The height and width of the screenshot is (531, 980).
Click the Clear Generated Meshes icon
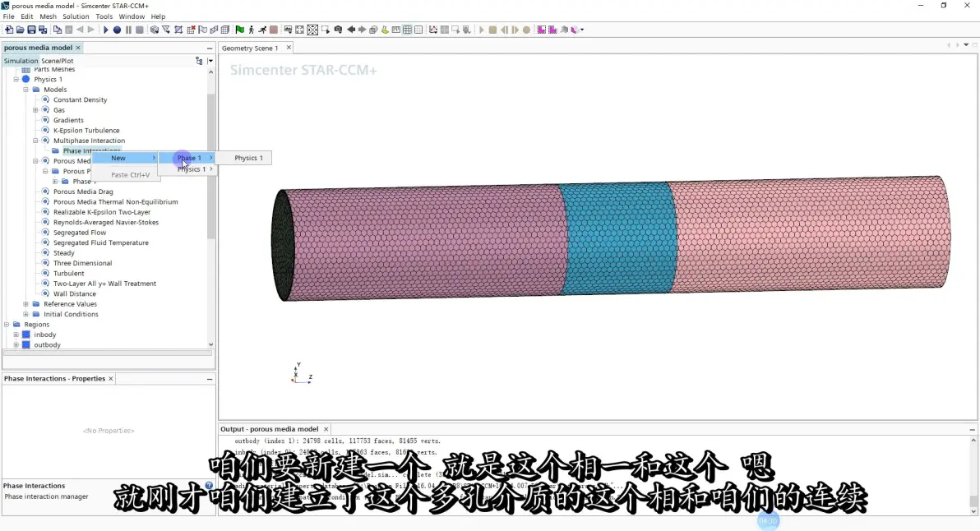point(191,30)
